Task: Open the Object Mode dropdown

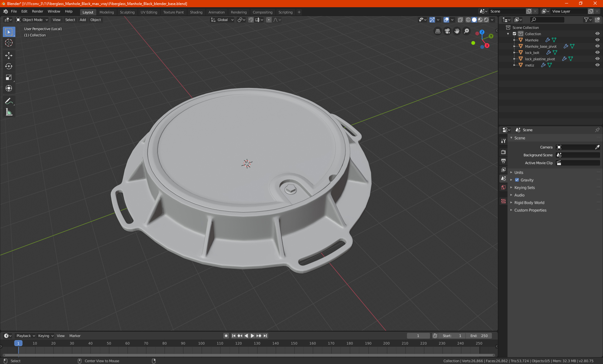Action: [x=32, y=20]
